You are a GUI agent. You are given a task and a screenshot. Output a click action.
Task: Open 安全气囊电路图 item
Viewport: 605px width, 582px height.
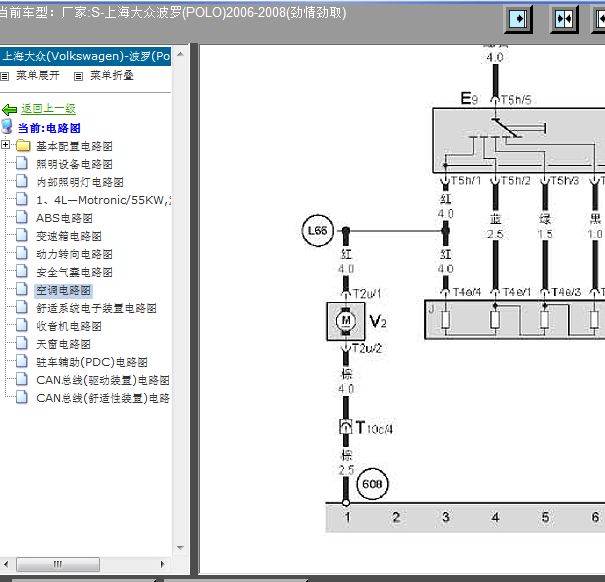click(x=74, y=272)
